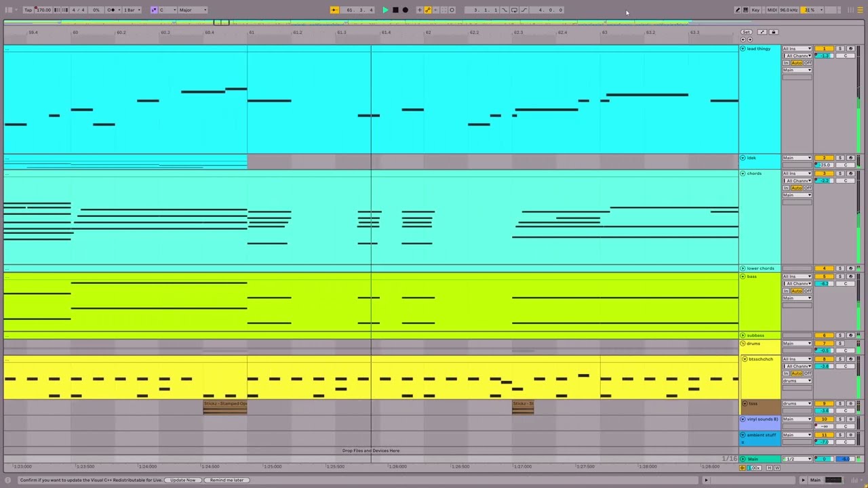Viewport: 868px width, 488px height.
Task: Toggle the W track width button
Action: tap(777, 468)
